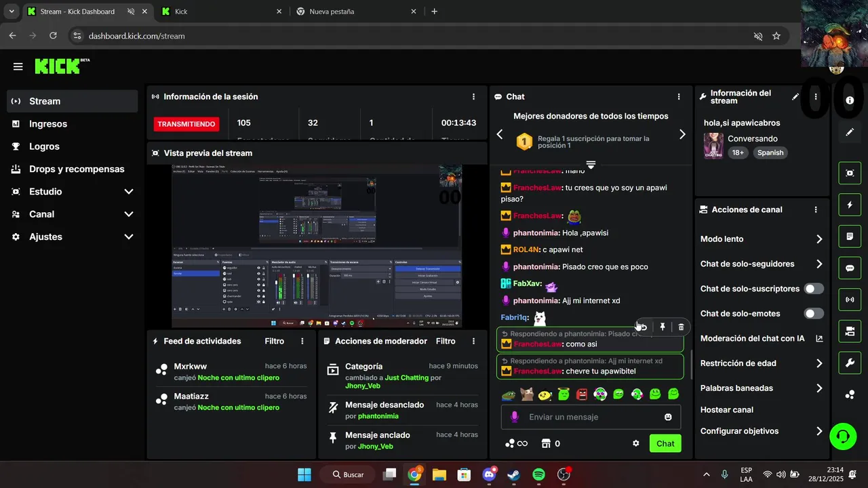Image resolution: width=868 pixels, height=488 pixels.
Task: Open the emoji picker in message box
Action: [x=668, y=417]
